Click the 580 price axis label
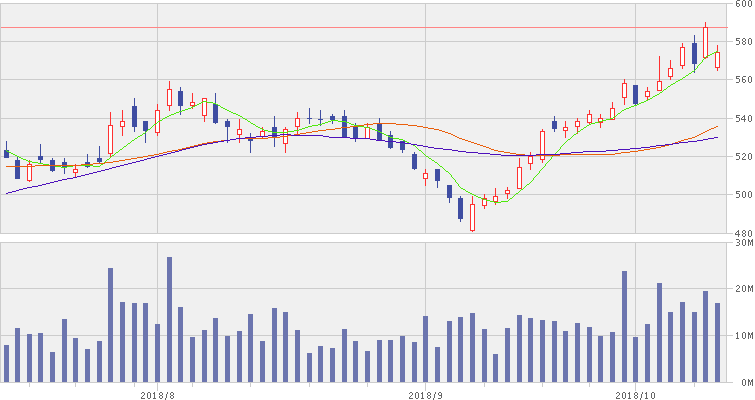 point(743,42)
